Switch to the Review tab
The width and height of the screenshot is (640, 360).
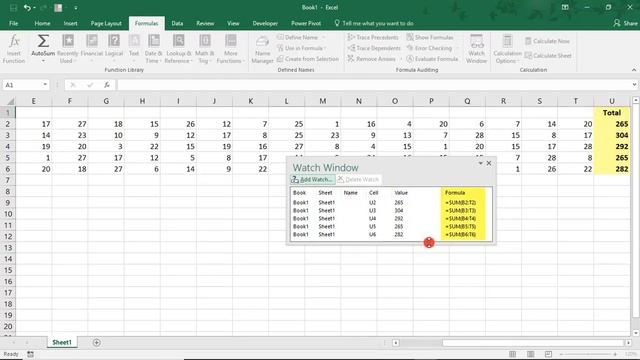[205, 23]
